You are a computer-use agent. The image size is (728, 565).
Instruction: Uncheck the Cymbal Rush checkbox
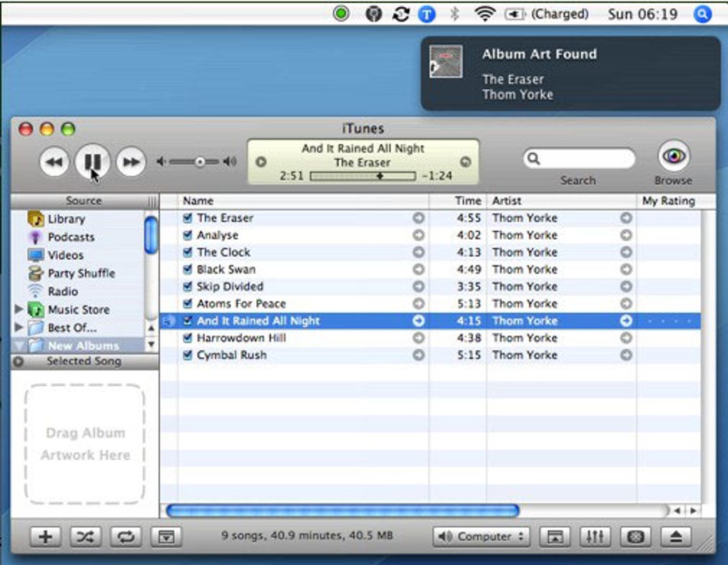(x=188, y=355)
